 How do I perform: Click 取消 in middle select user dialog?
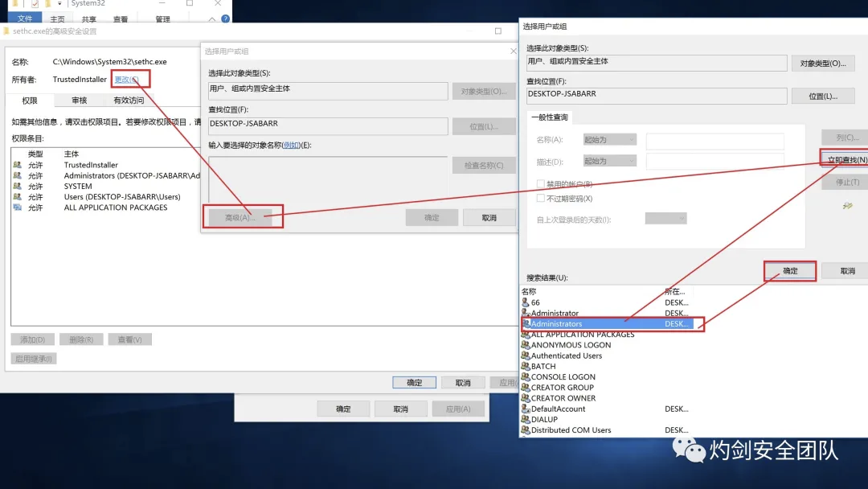(489, 218)
